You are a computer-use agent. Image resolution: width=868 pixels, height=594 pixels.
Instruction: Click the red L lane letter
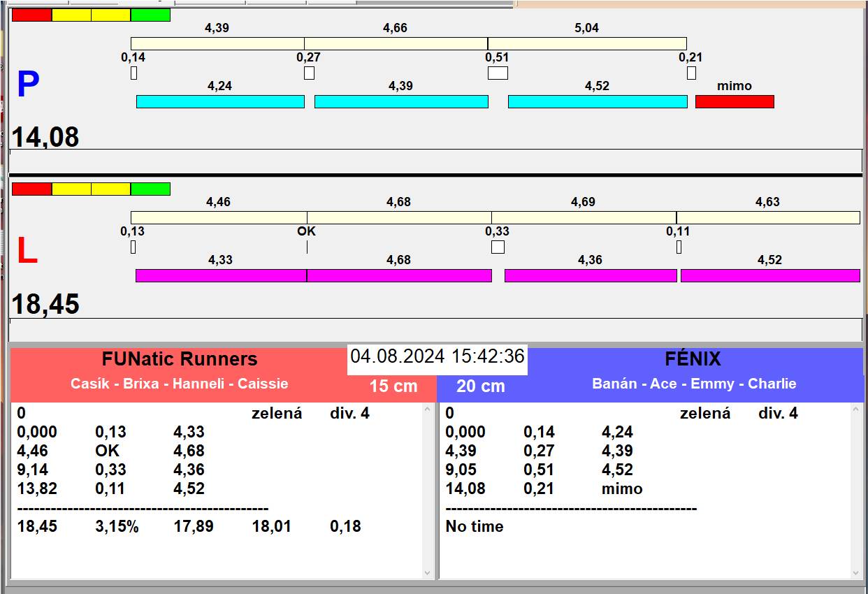(x=27, y=252)
